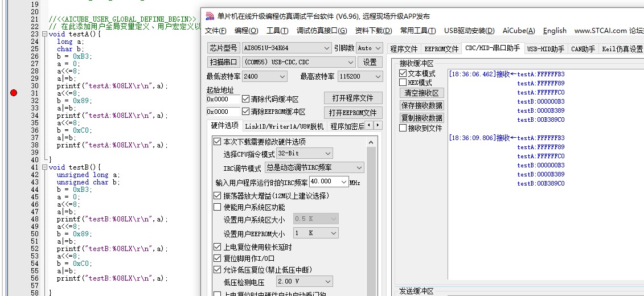Click 复制接收数据 button
644x296 pixels.
pos(421,118)
